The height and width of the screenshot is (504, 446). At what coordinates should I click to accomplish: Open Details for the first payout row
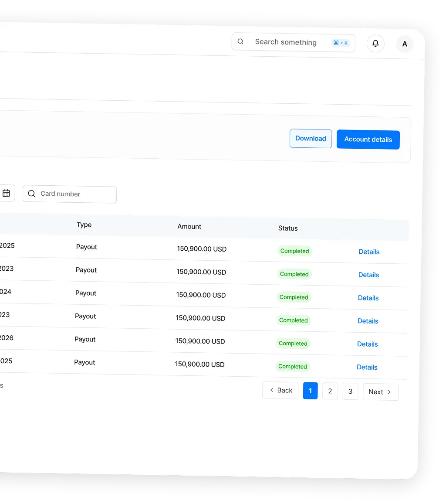(x=369, y=252)
